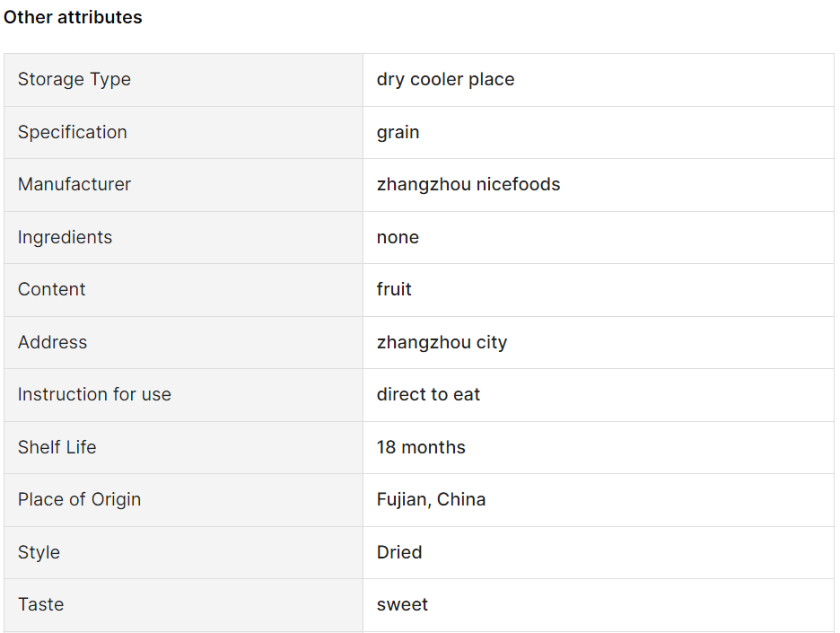Viewport: 840px width, 633px height.
Task: Select the 'Manufacturer' label
Action: click(74, 184)
